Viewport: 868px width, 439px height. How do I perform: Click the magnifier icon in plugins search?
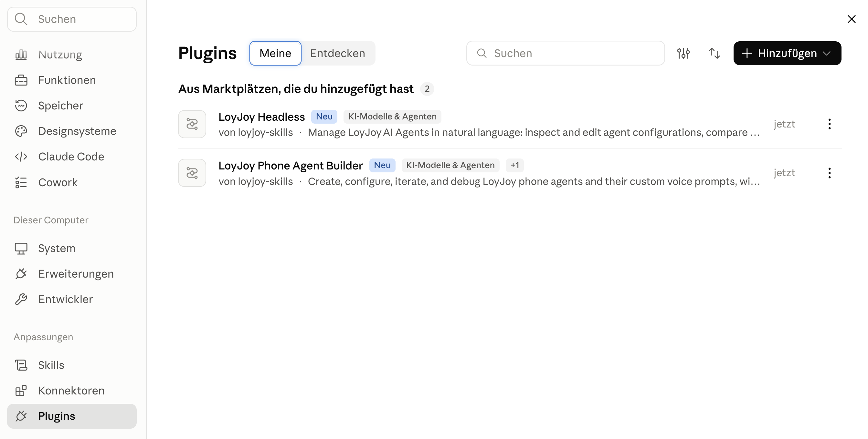(x=482, y=53)
